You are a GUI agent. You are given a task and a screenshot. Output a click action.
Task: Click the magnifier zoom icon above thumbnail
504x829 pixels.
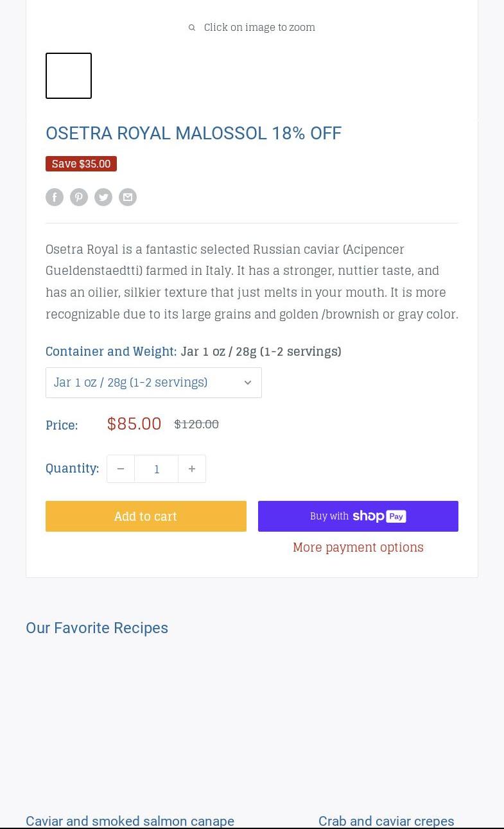click(191, 28)
